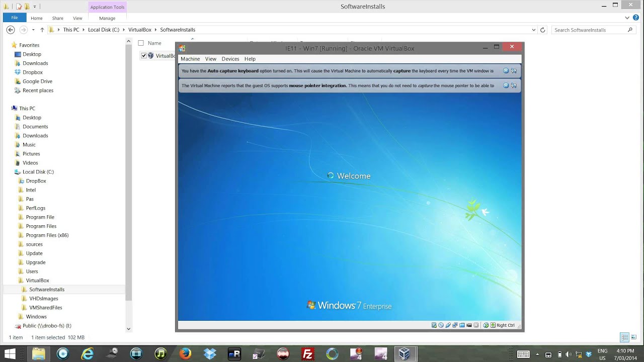The width and height of the screenshot is (644, 362).
Task: Click the clock and date in tray
Action: (x=625, y=354)
